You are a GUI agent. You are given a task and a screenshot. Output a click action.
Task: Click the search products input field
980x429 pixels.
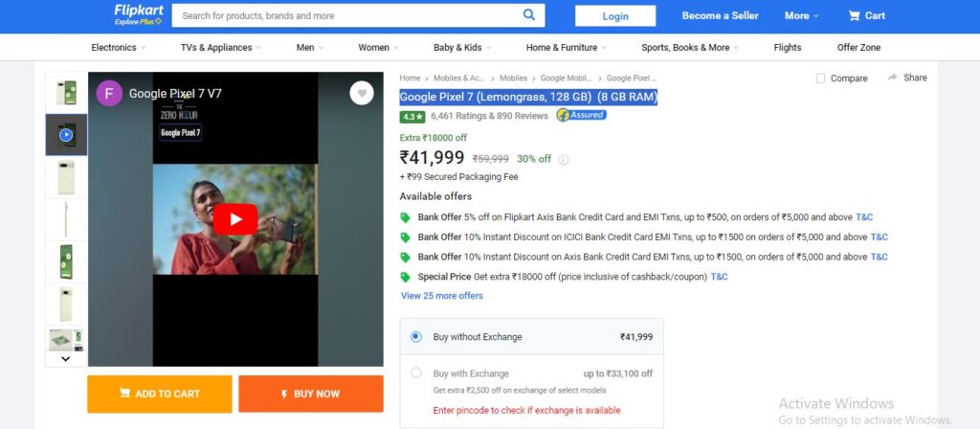(346, 15)
